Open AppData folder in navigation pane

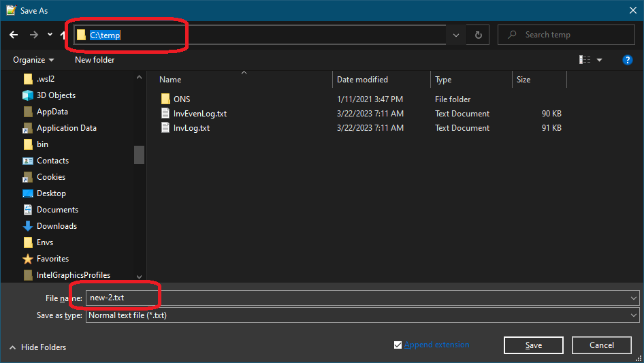pos(52,112)
